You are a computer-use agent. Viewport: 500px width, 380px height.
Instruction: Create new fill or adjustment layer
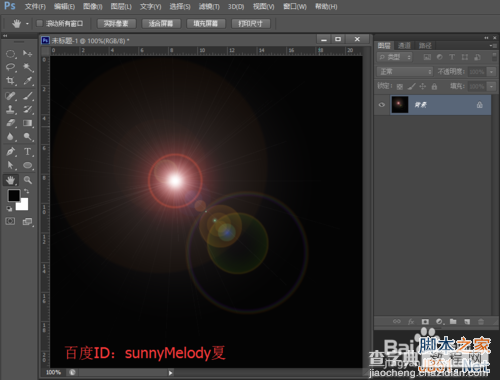pyautogui.click(x=440, y=322)
